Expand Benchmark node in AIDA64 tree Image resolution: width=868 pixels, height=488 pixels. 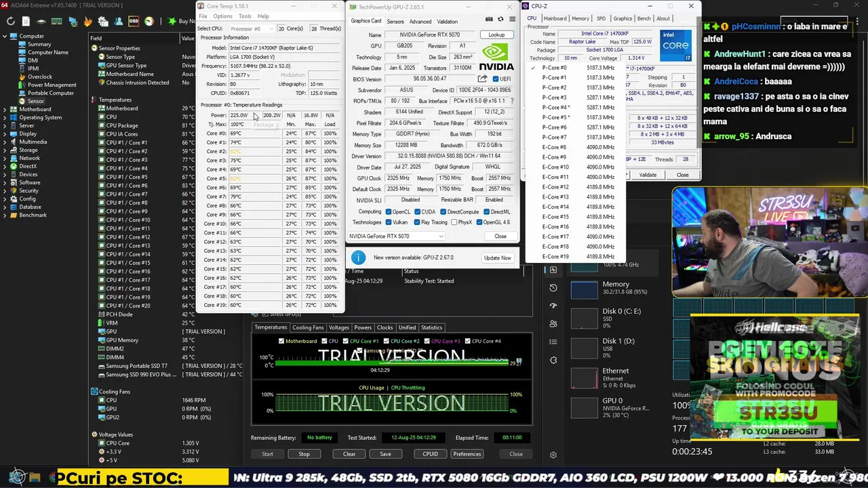[5, 215]
